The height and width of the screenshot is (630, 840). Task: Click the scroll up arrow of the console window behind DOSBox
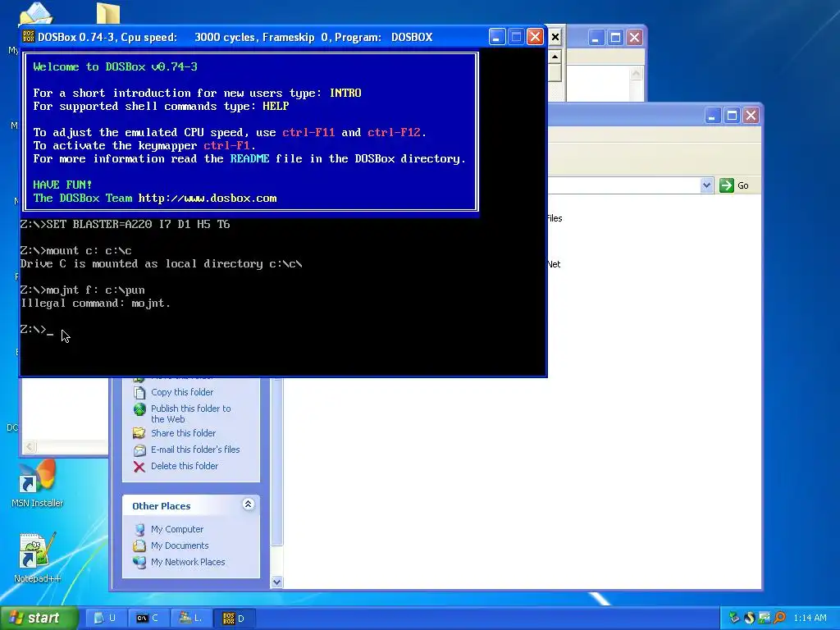pos(555,57)
